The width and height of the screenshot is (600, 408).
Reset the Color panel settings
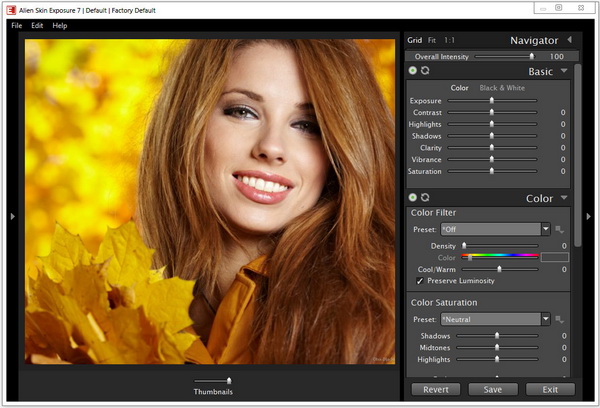(x=424, y=198)
